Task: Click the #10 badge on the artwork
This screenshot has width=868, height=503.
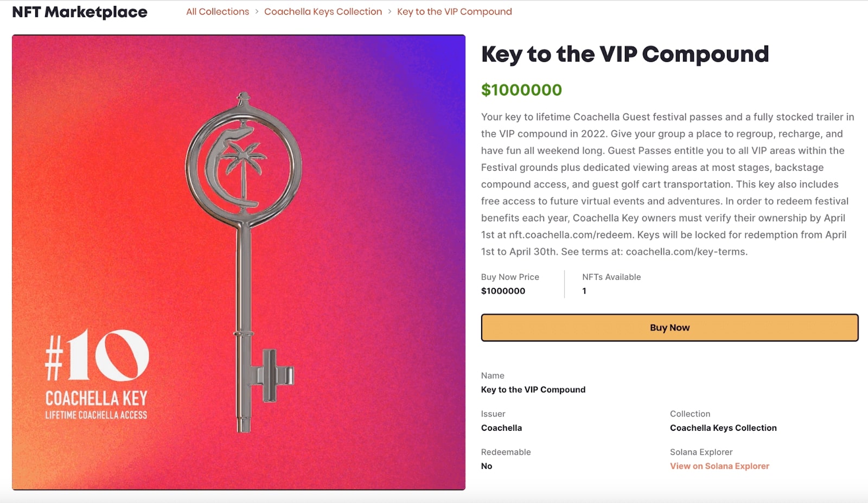Action: pos(97,355)
